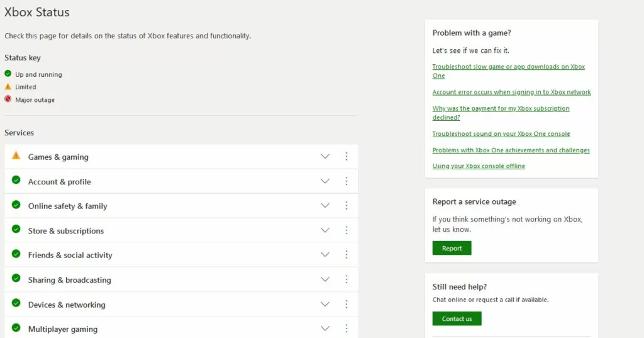Click green check icon for Friends & social activity
Image resolution: width=644 pixels, height=338 pixels.
pos(16,253)
